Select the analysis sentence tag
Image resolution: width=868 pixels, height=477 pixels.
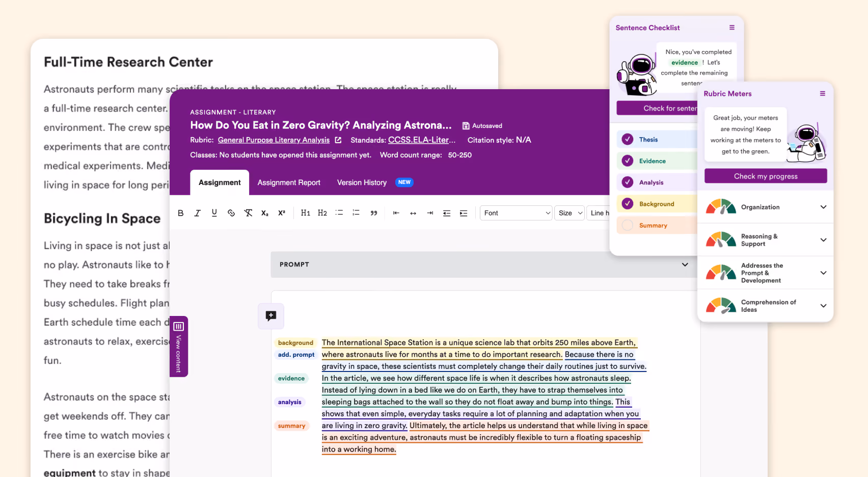290,402
